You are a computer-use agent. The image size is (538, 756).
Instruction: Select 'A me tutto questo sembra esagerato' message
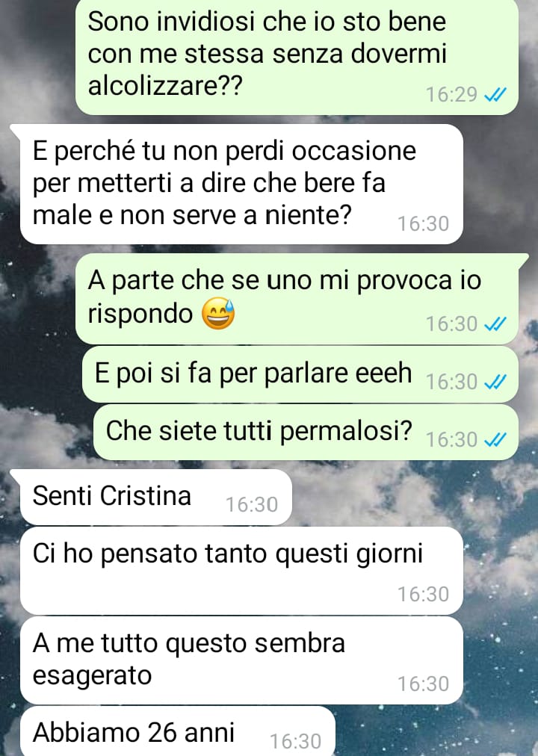point(241,660)
